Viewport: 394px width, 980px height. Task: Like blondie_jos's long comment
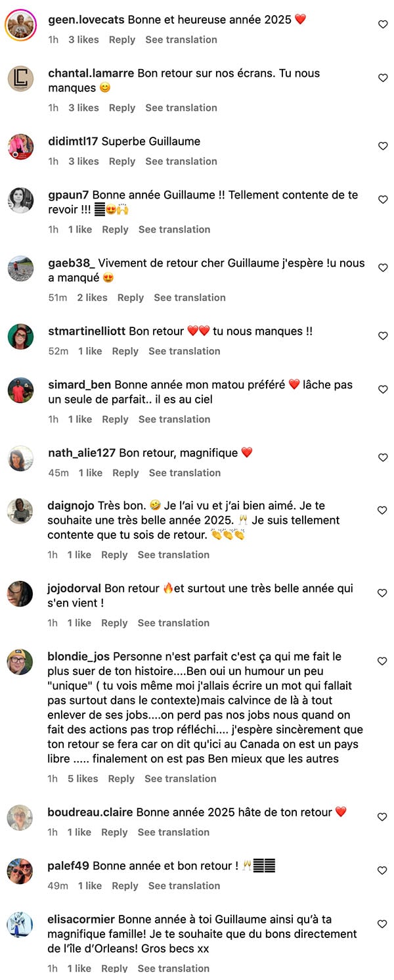click(x=383, y=661)
